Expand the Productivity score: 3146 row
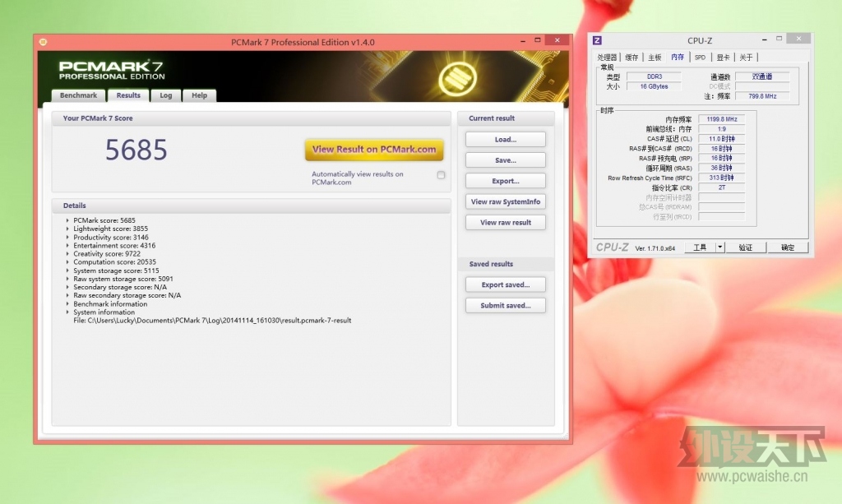842x504 pixels. (x=67, y=238)
